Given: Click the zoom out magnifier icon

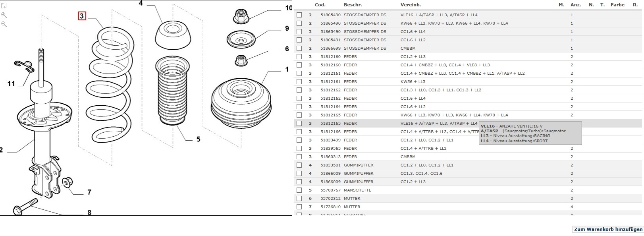Looking at the screenshot, I should 4,24.
